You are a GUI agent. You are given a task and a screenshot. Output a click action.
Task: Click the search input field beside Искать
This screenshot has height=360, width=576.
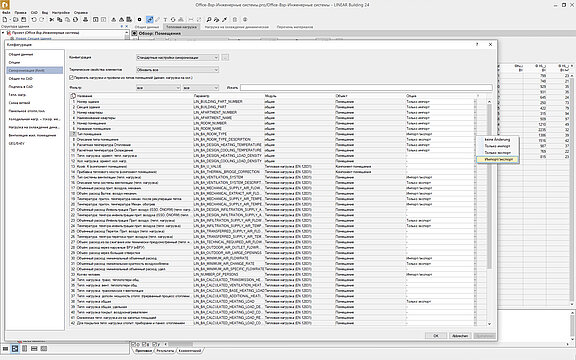point(366,88)
